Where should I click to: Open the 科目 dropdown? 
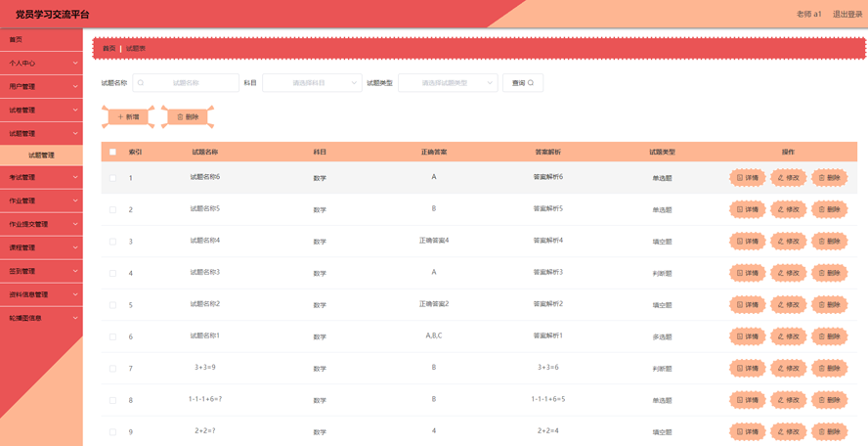point(312,83)
